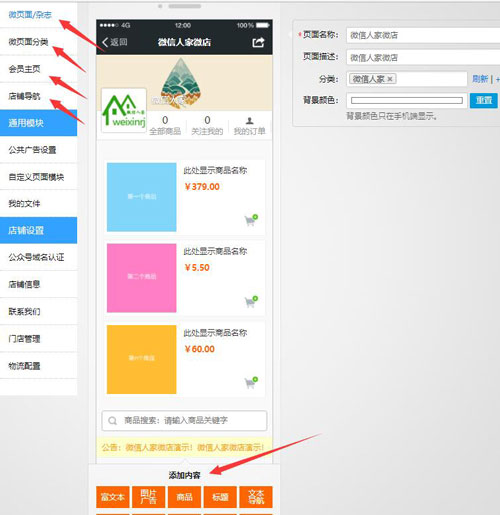Click the yellow 公告 notice bar

pyautogui.click(x=184, y=447)
